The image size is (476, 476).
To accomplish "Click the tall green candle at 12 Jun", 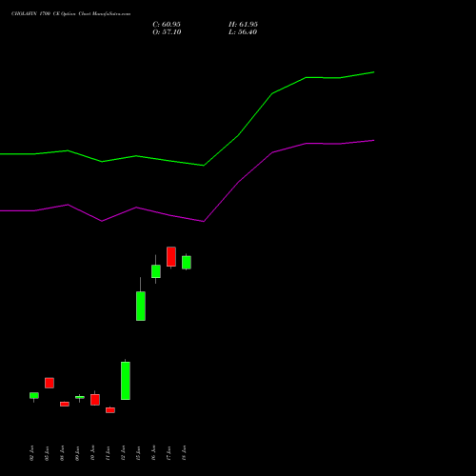I will tap(126, 381).
